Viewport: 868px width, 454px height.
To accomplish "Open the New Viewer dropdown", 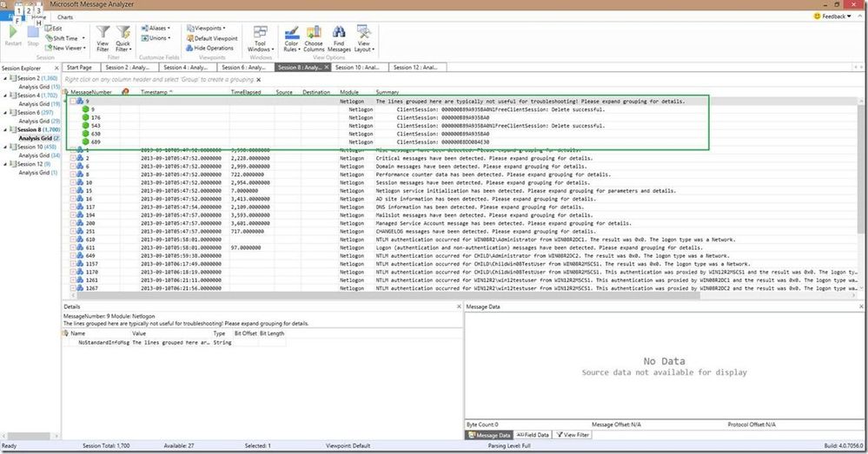I will point(65,48).
